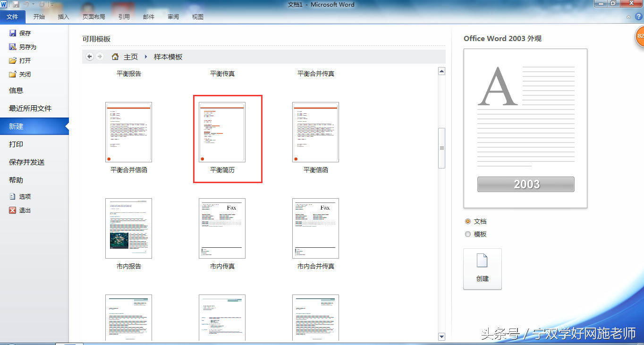Open the 插入 ribbon tab

(63, 17)
